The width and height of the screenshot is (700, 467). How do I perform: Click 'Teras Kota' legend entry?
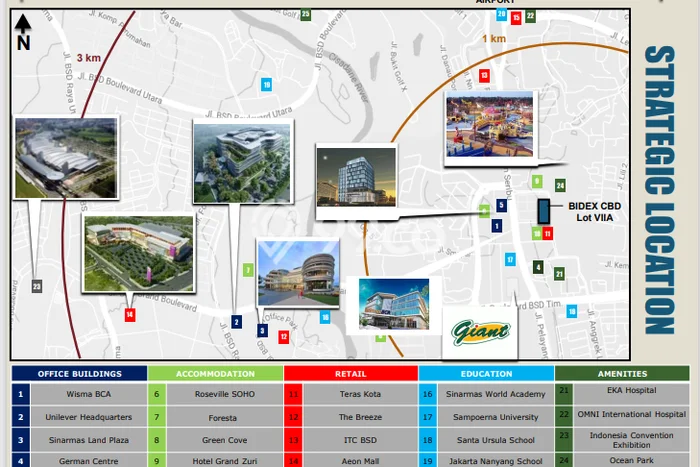click(360, 394)
